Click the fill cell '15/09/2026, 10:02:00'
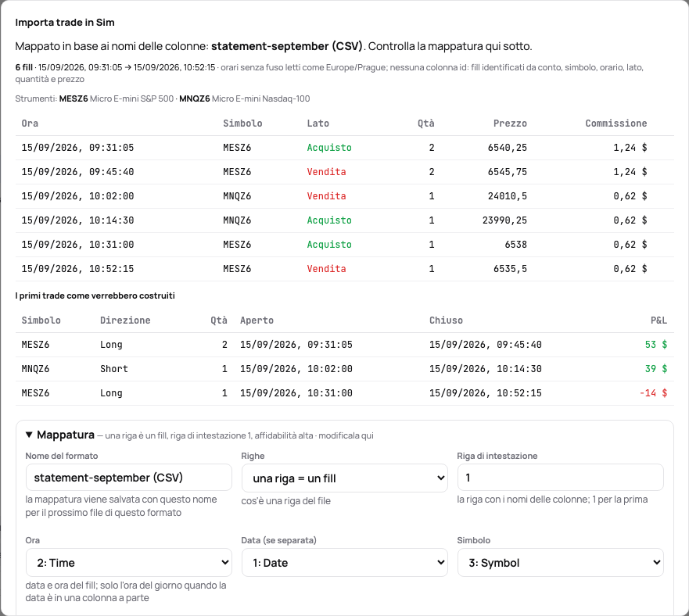Image resolution: width=689 pixels, height=616 pixels. click(77, 196)
